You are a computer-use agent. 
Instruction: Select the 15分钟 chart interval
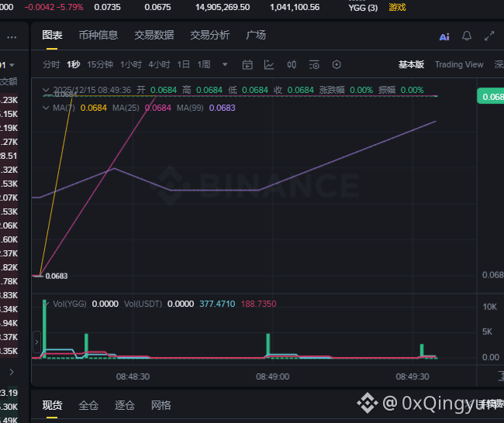[100, 64]
